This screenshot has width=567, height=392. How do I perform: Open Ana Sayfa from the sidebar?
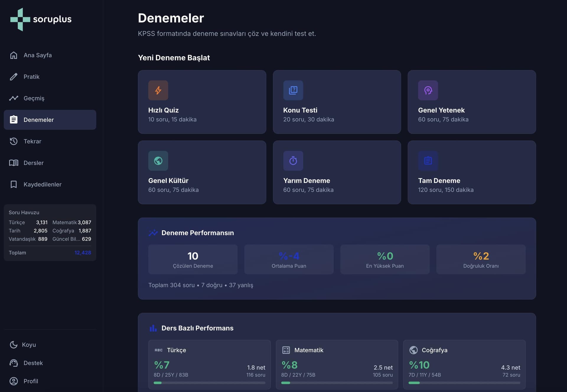tap(38, 55)
